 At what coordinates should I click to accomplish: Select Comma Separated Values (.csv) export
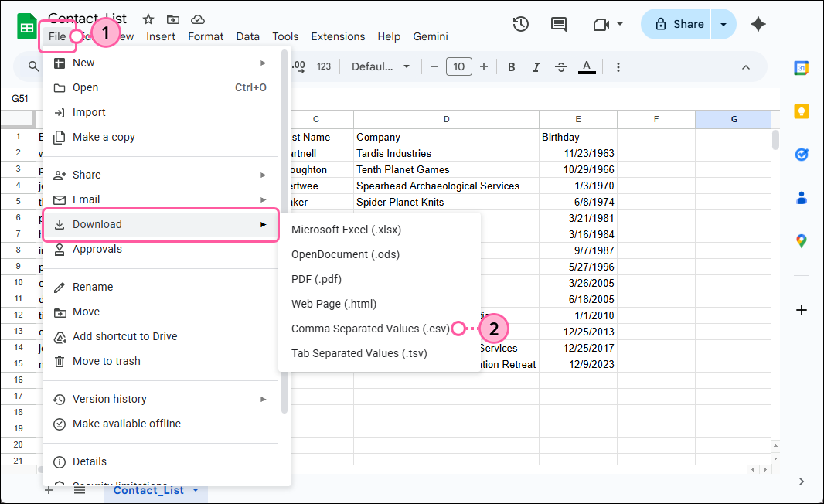[370, 328]
